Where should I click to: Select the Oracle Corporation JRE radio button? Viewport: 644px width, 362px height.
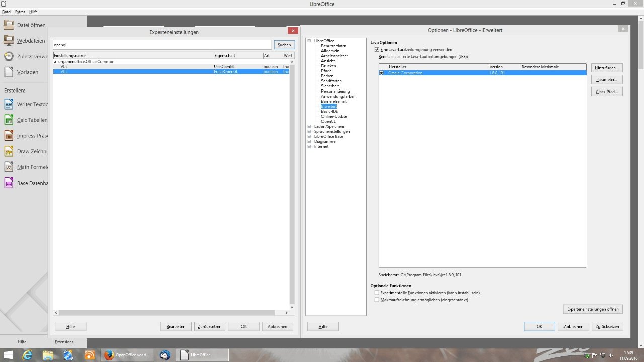tap(382, 73)
